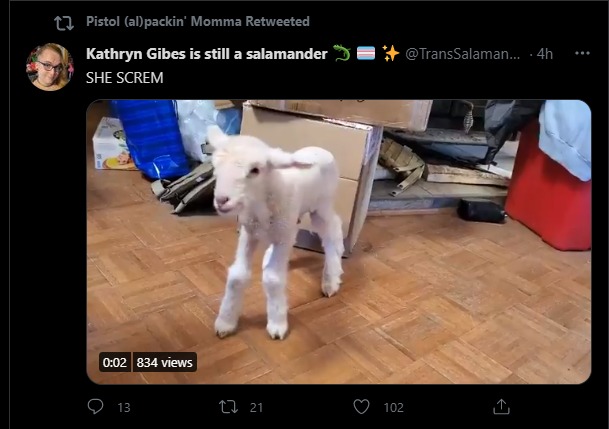The image size is (609, 429).
Task: Retweet the lamb video tweet
Action: 228,407
